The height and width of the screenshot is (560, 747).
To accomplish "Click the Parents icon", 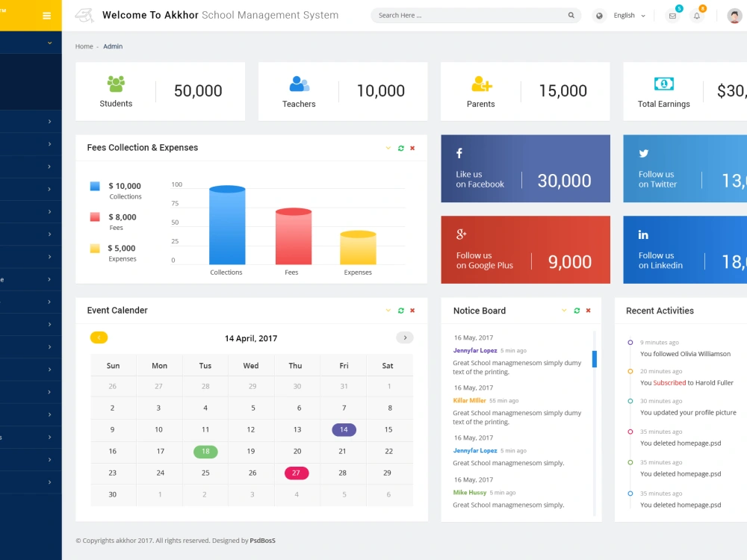I will [x=481, y=84].
